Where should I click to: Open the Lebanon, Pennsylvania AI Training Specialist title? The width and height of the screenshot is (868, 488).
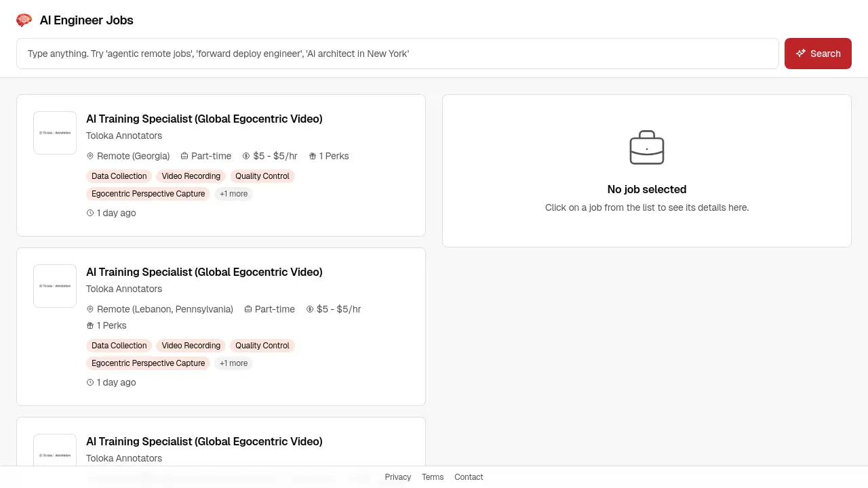[204, 272]
